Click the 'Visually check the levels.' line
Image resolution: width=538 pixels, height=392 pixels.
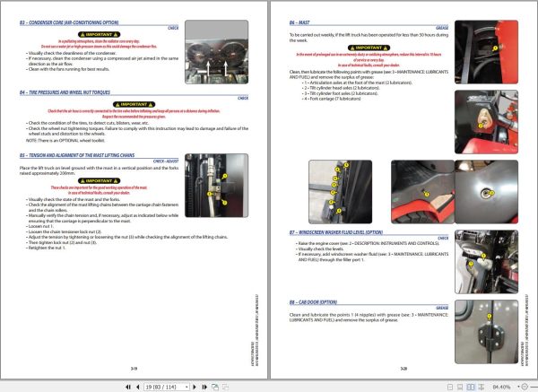tap(319, 248)
